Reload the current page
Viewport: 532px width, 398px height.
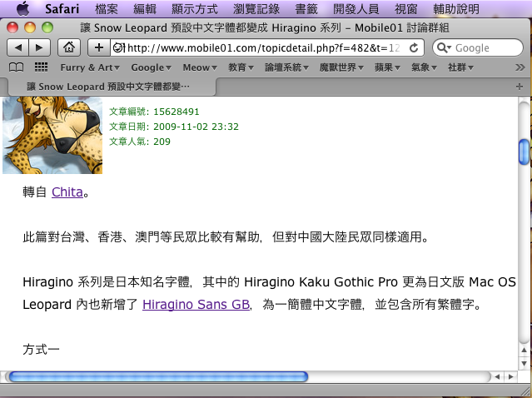414,47
